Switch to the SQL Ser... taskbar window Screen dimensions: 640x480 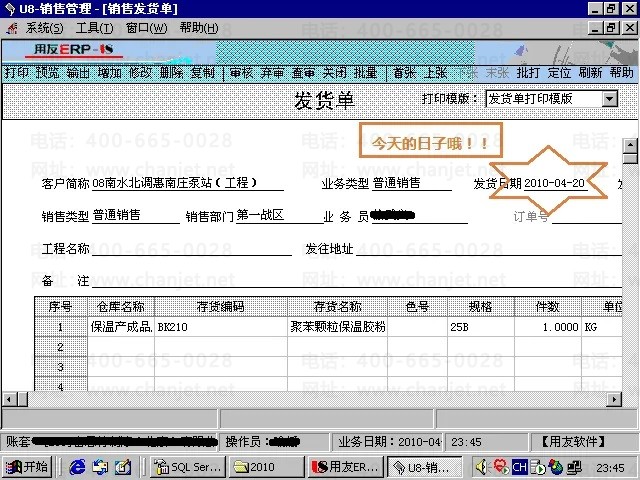(x=187, y=467)
